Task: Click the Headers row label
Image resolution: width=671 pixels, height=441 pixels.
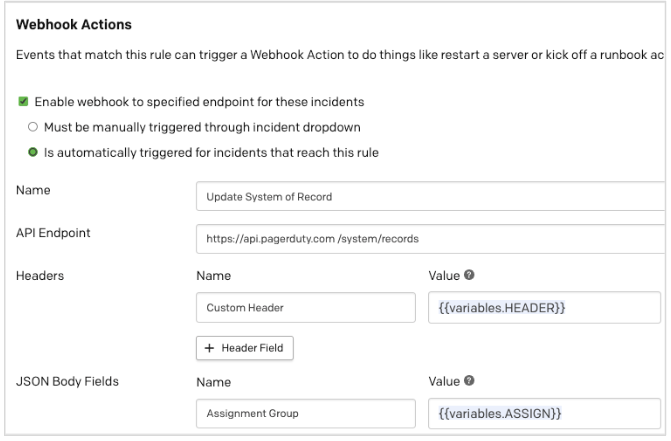Action: click(x=41, y=271)
